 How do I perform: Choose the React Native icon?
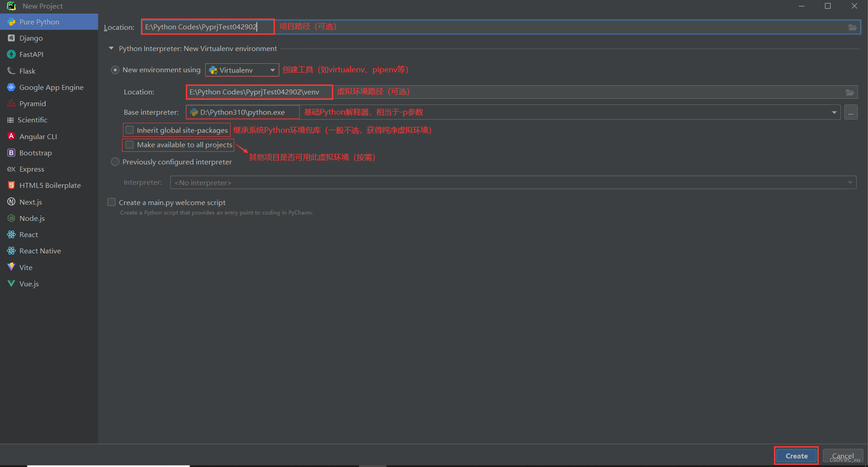(x=11, y=251)
